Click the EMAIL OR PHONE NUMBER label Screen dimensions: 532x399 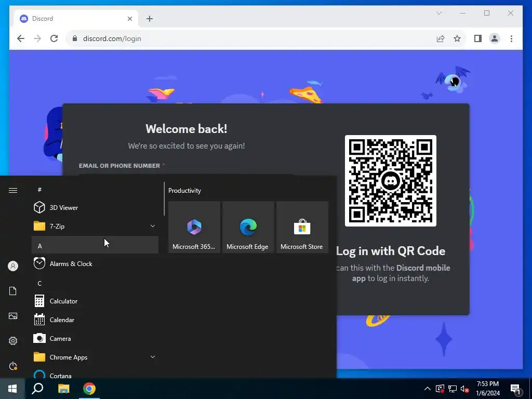pyautogui.click(x=119, y=166)
